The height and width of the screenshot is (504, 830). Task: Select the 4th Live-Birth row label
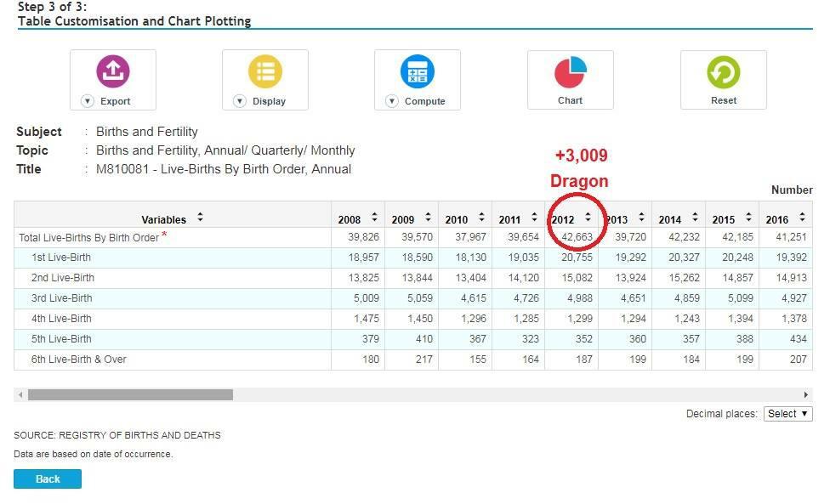pos(61,319)
